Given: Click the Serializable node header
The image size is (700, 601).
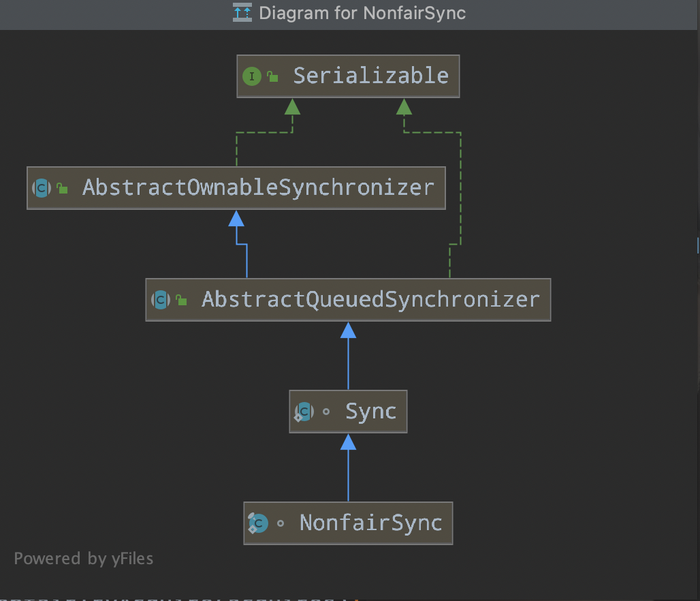Looking at the screenshot, I should click(x=370, y=76).
